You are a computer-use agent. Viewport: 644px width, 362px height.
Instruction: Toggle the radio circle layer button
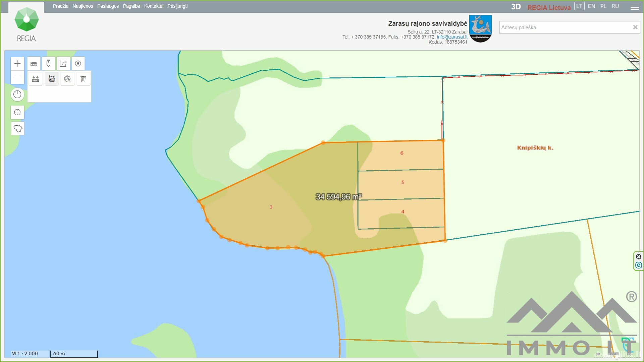point(78,63)
